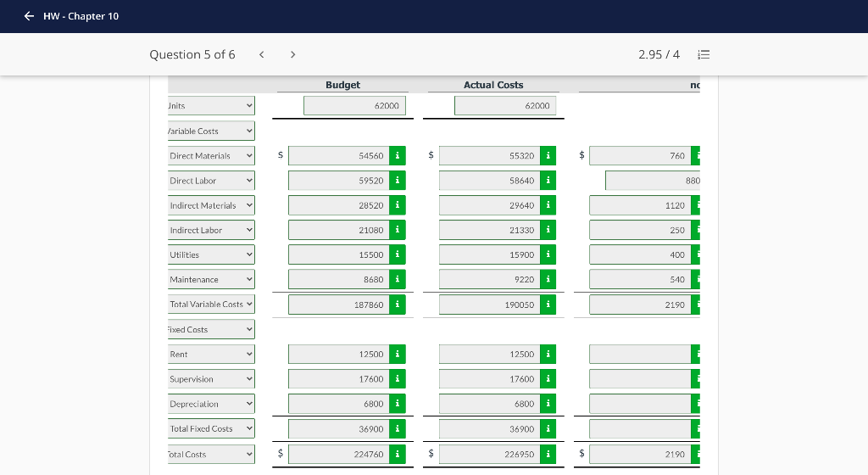Click info icon for Supervision budget 17600
The width and height of the screenshot is (868, 475).
pyautogui.click(x=398, y=378)
